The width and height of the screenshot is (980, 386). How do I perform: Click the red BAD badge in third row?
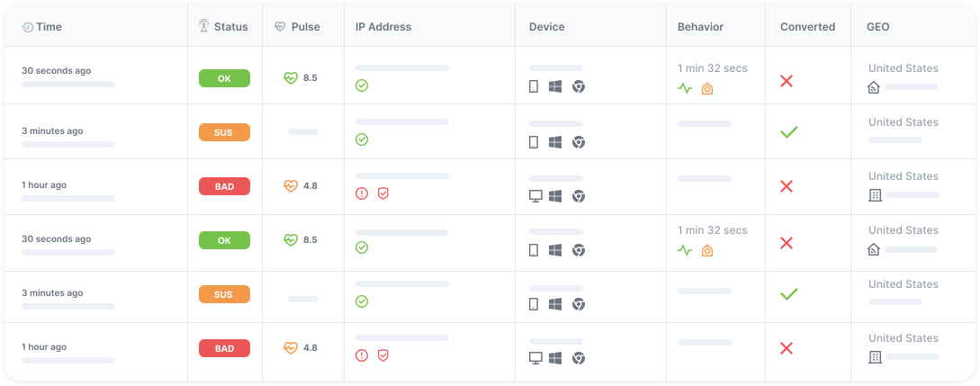tap(224, 186)
